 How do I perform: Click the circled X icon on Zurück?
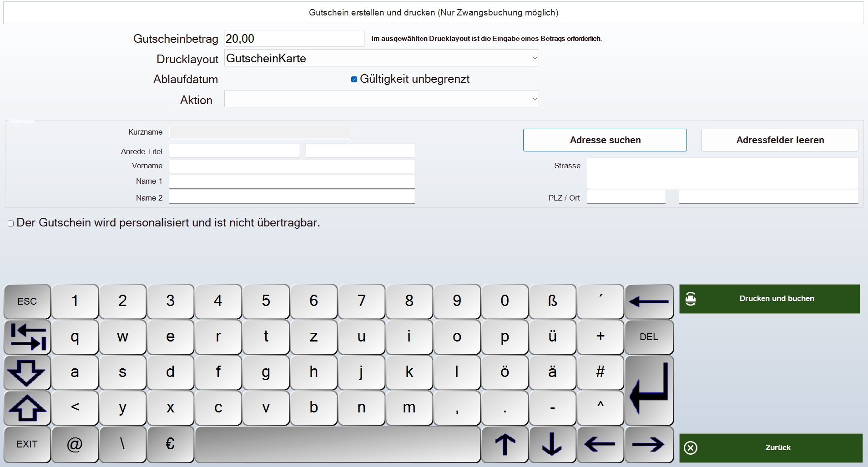click(x=691, y=448)
